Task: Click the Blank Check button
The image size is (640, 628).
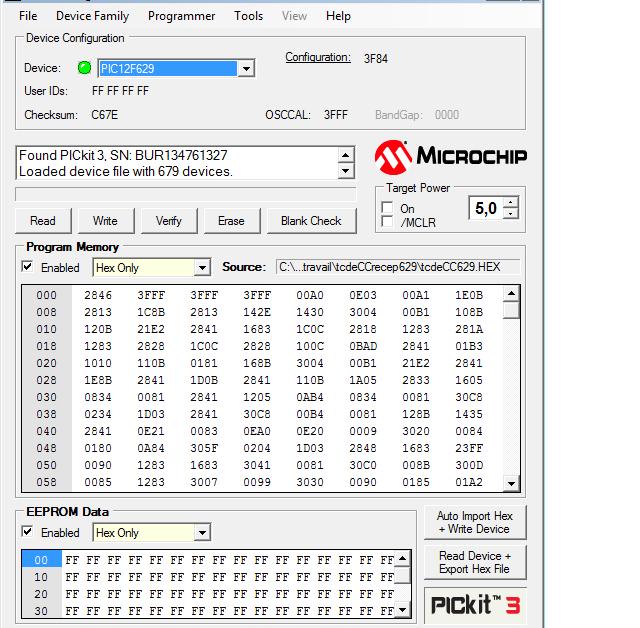Action: point(311,221)
